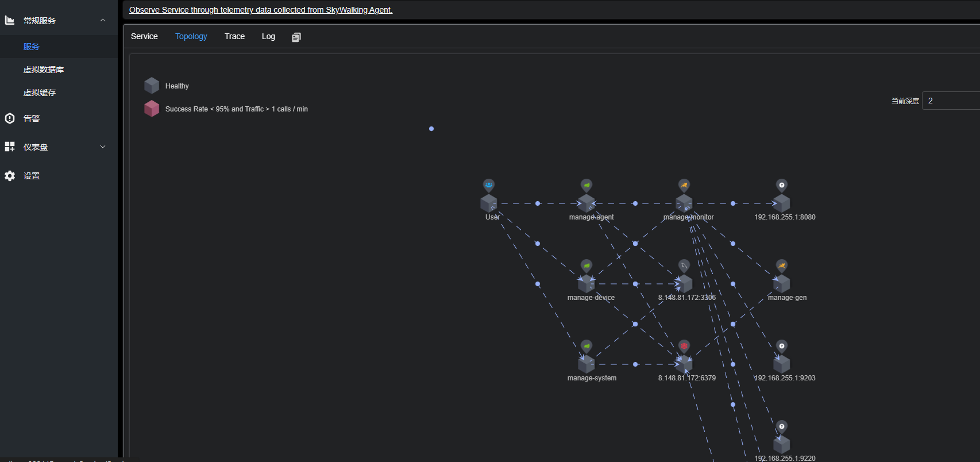The image size is (980, 462).
Task: Click the 192.168.255.1:9220 node cube
Action: click(x=782, y=445)
